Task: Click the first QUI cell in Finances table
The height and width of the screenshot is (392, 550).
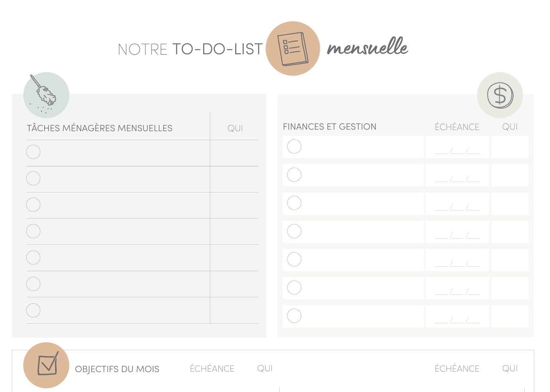Action: 509,147
